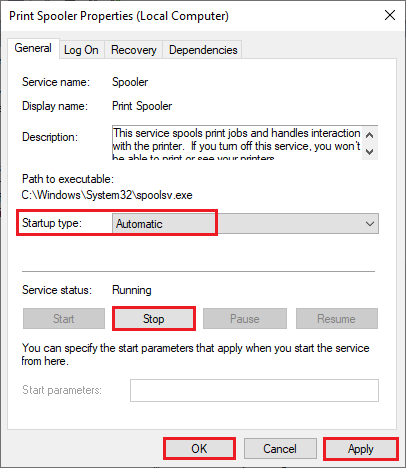This screenshot has height=468, width=406.
Task: Focus the Start parameters text field
Action: (x=254, y=390)
